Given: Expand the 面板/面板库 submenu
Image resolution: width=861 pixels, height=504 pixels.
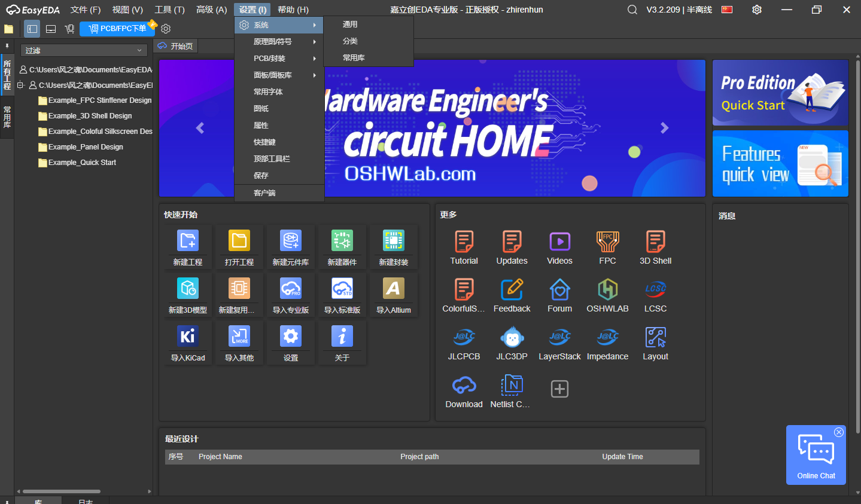Looking at the screenshot, I should point(279,75).
